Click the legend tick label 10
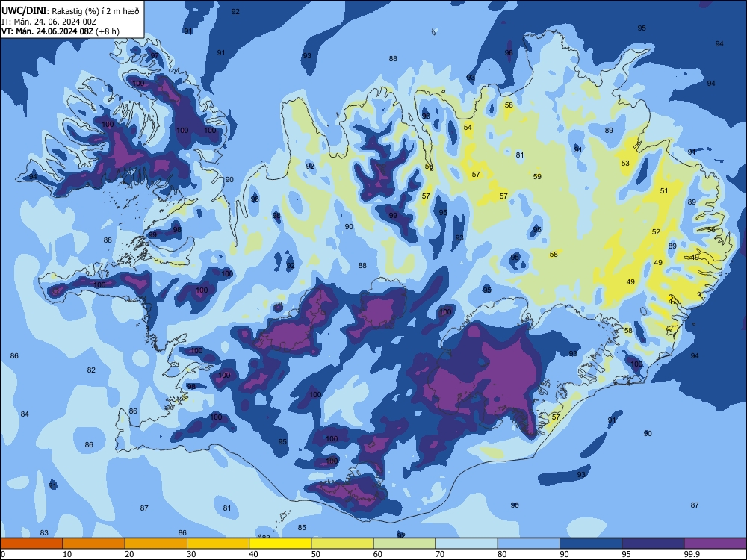The height and width of the screenshot is (560, 747). [x=67, y=554]
